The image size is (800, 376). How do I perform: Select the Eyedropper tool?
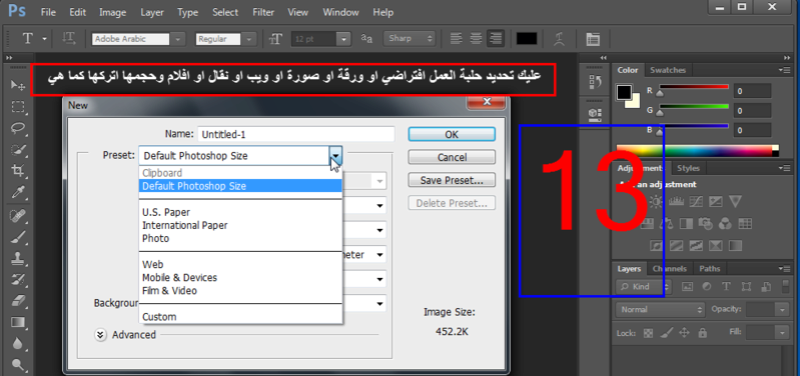point(18,192)
